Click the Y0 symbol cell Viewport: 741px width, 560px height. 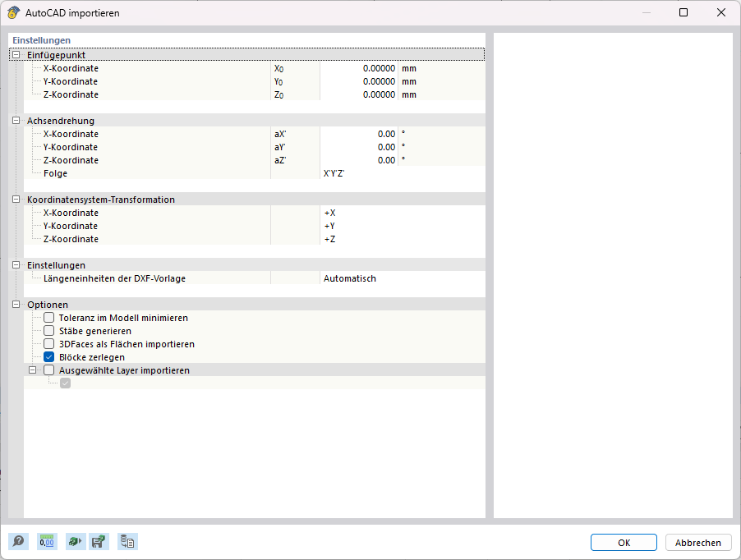click(296, 81)
